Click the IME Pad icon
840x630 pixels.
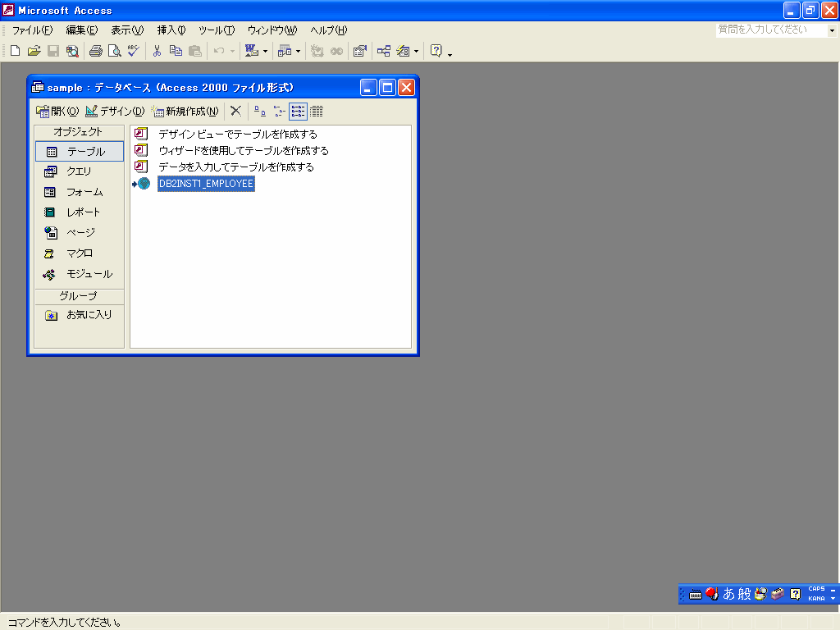[760, 594]
